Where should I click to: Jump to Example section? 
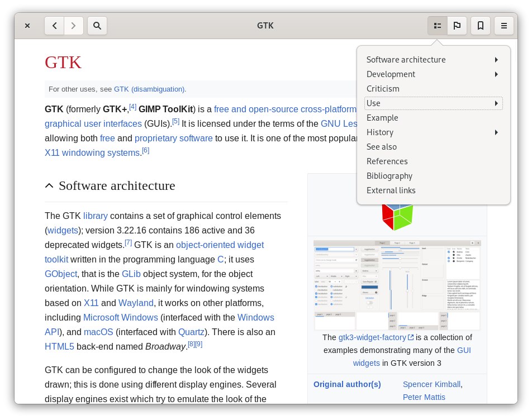click(433, 118)
